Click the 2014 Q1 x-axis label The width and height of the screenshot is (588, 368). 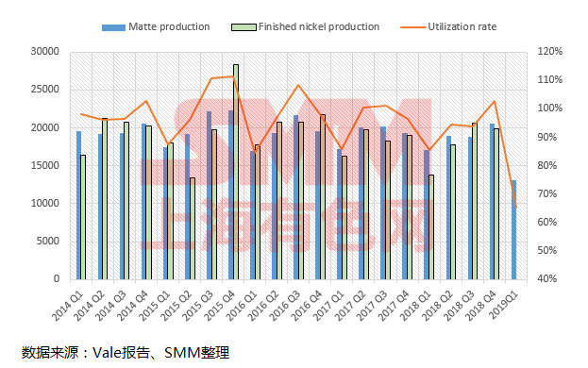[66, 306]
